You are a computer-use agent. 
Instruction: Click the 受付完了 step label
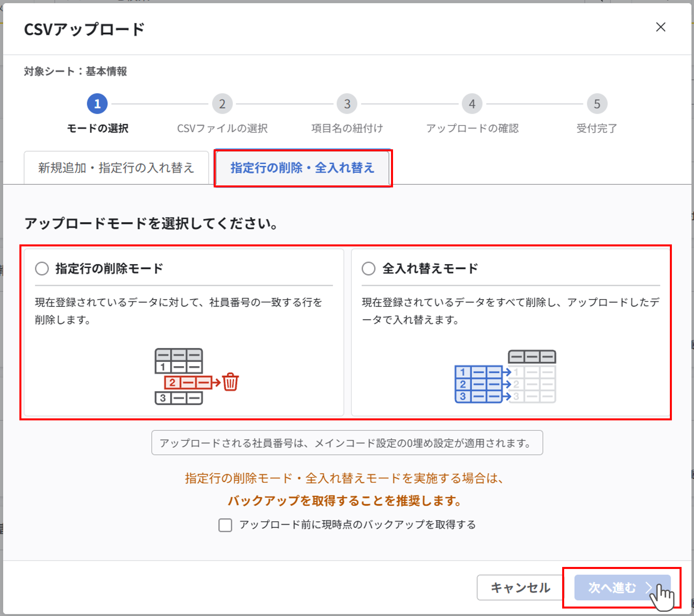(x=597, y=128)
